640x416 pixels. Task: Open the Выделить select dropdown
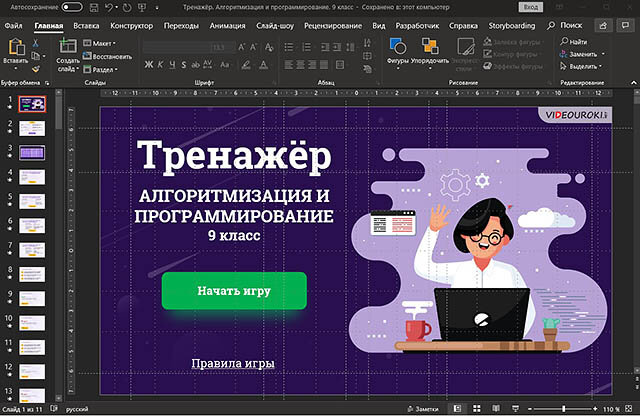click(581, 66)
